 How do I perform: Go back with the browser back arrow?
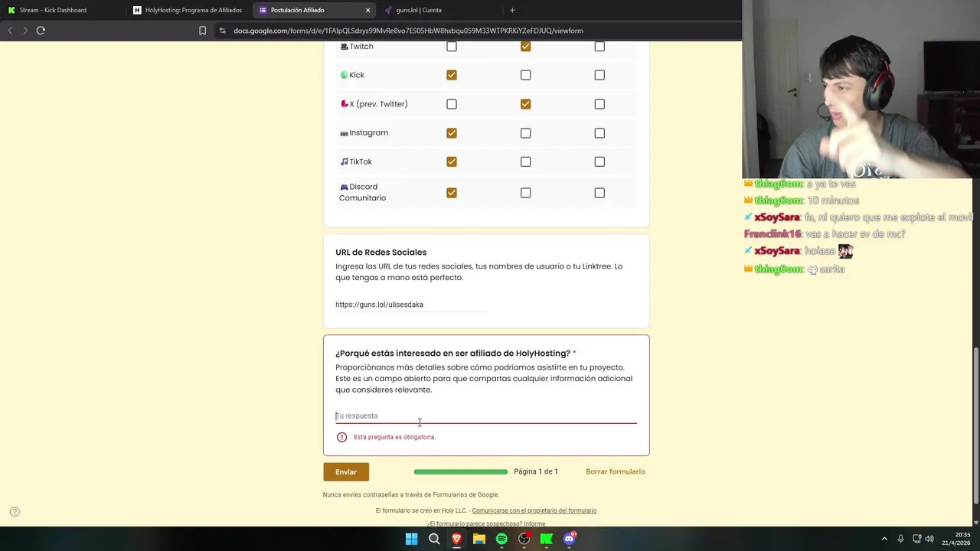tap(10, 31)
